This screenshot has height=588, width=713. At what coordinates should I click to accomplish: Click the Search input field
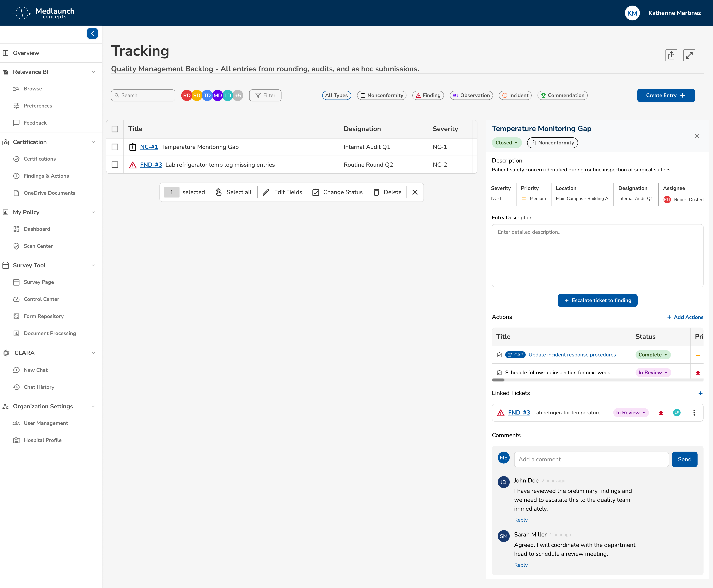tap(143, 96)
